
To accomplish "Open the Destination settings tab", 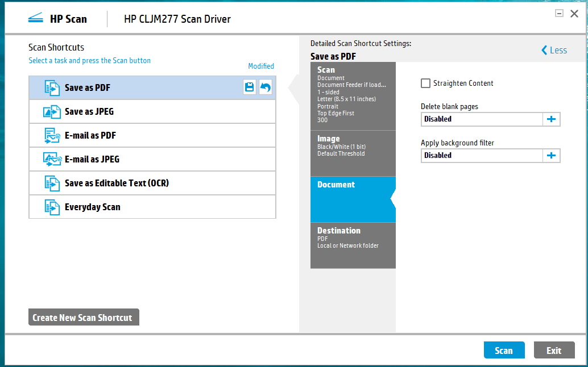I will point(353,245).
